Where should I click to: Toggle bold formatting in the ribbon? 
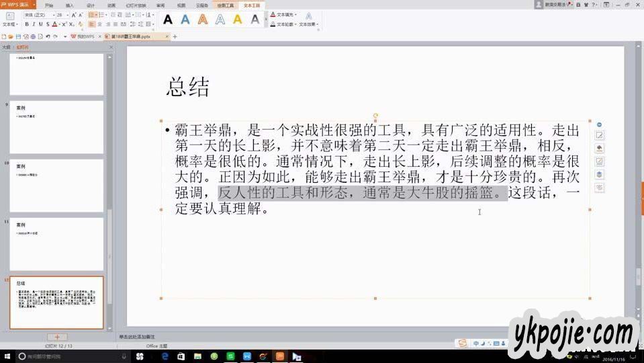tap(27, 24)
